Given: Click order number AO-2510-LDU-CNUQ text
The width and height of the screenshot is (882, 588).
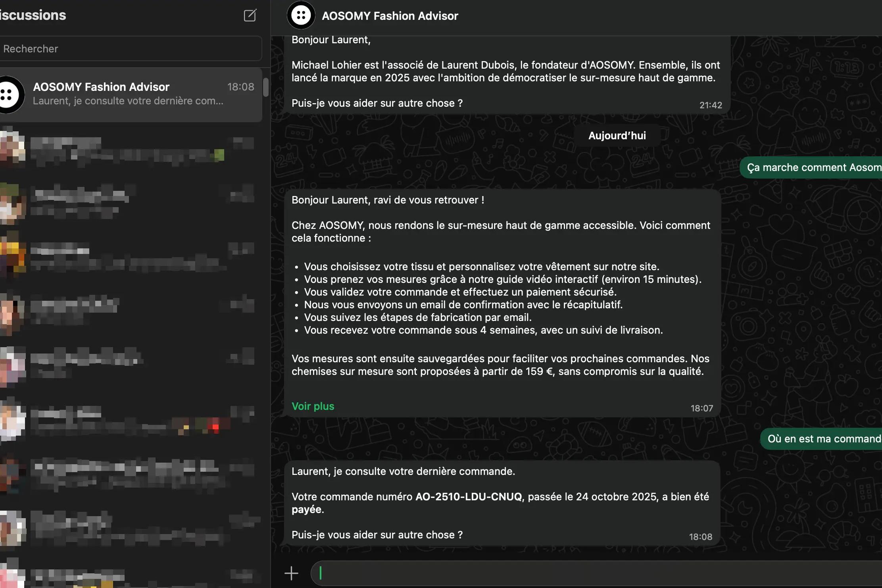Looking at the screenshot, I should pyautogui.click(x=469, y=497).
